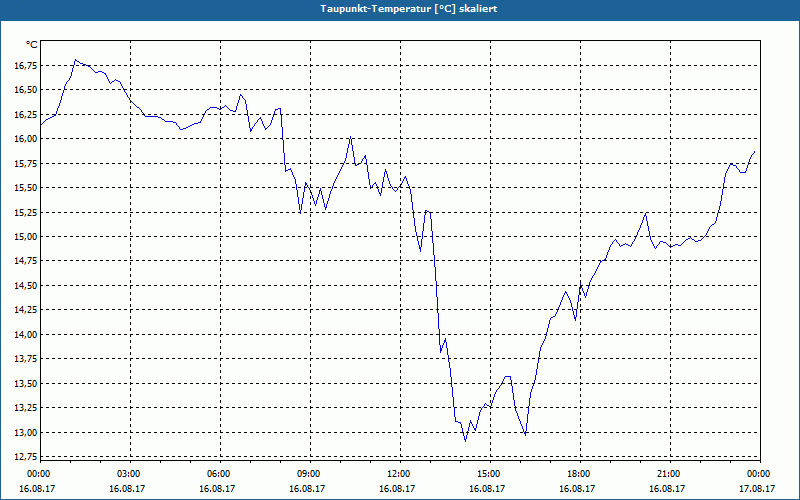Pick the 13,25 y-axis tick label
This screenshot has width=800, height=500.
click(24, 408)
